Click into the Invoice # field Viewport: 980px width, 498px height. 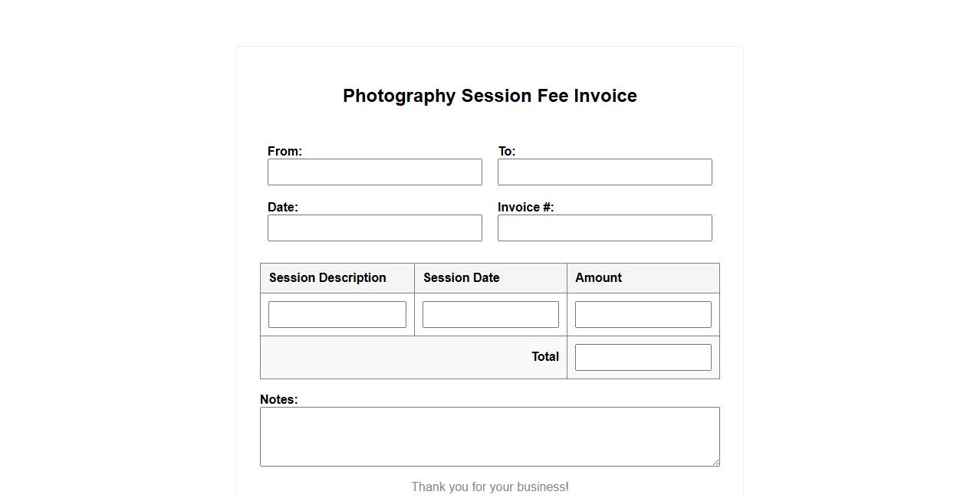(604, 228)
